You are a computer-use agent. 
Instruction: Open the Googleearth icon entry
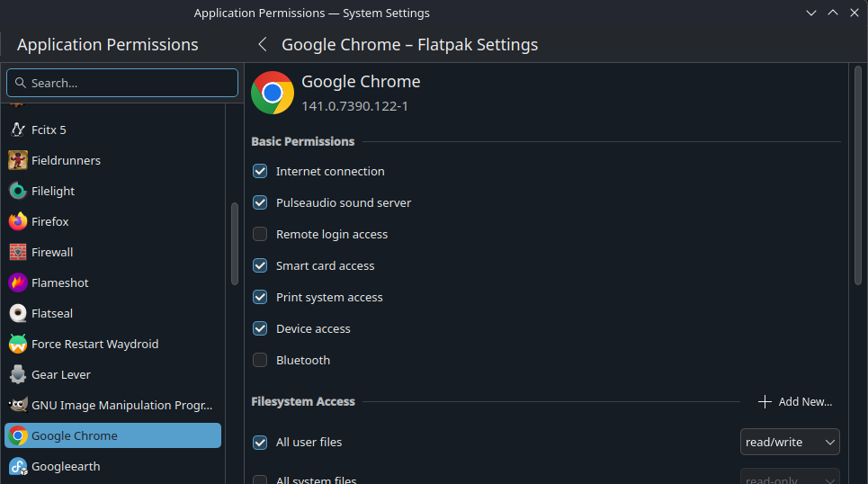[x=18, y=466]
